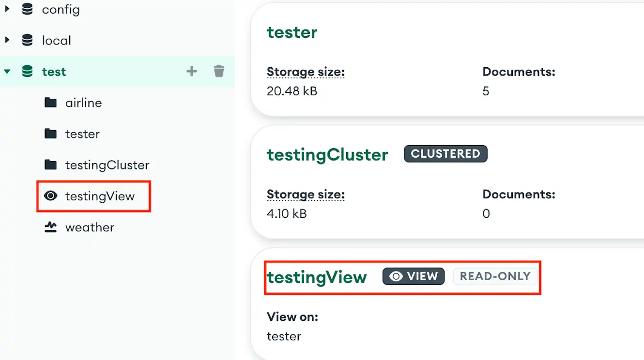
Task: Select the config database cylinder icon
Action: coord(27,9)
